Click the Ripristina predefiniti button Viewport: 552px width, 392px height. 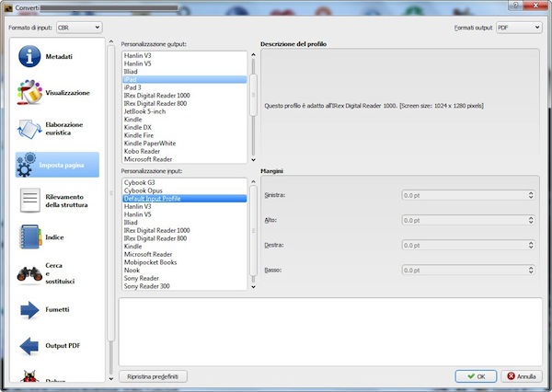153,376
